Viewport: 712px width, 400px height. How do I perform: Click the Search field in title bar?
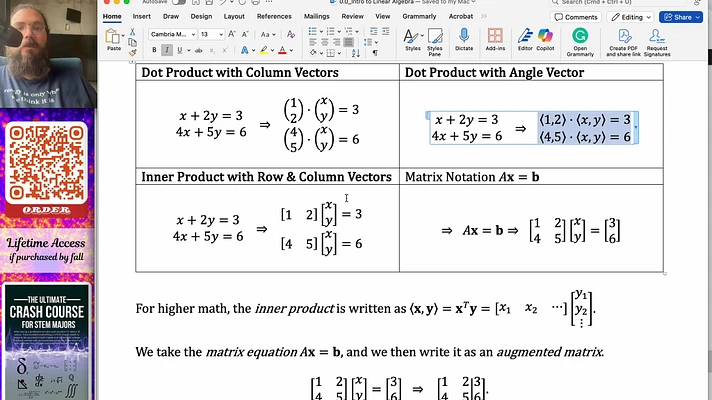tap(620, 2)
